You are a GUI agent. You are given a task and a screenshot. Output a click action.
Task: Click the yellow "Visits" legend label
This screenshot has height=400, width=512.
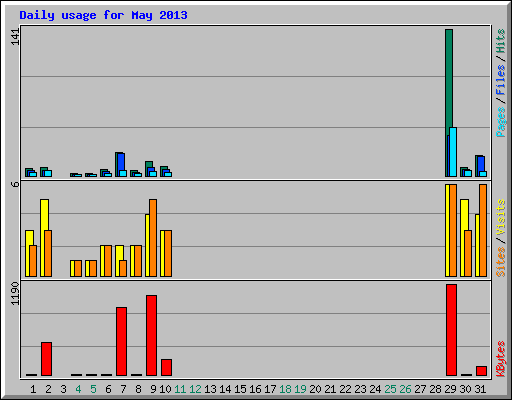coord(500,217)
